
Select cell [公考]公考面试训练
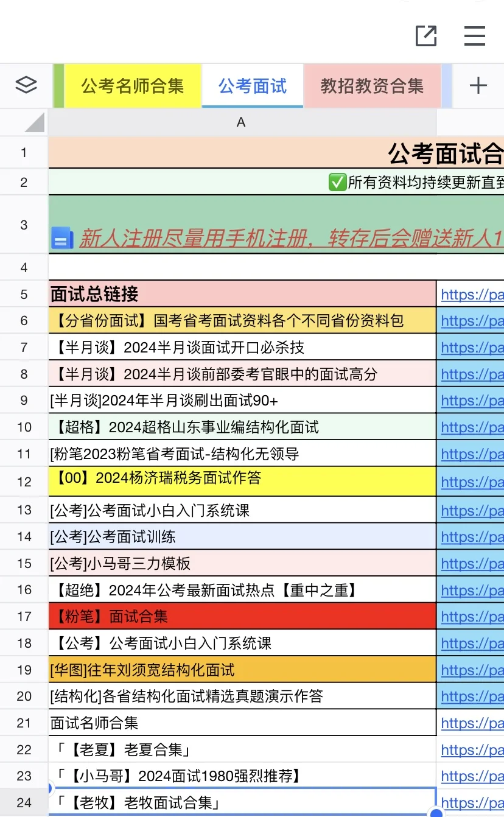coord(242,536)
